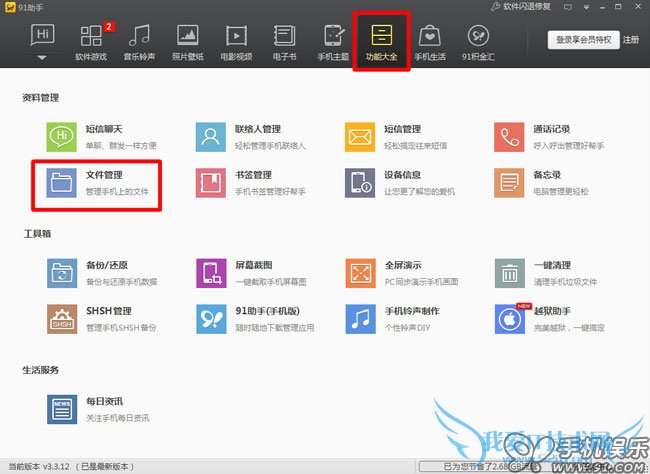Image resolution: width=650 pixels, height=474 pixels.
Task: Open 备忘录 notes icon
Action: coord(509,182)
